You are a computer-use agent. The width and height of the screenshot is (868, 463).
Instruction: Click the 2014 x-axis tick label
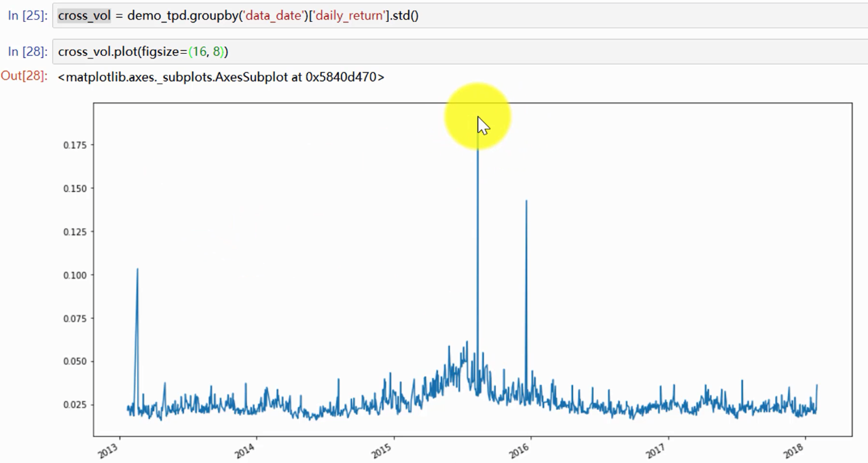click(x=245, y=451)
